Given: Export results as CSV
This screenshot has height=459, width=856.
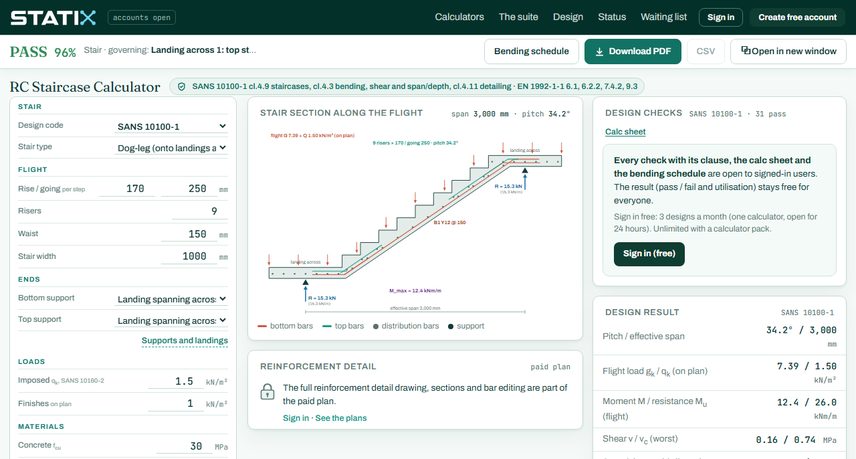Looking at the screenshot, I should (x=705, y=51).
